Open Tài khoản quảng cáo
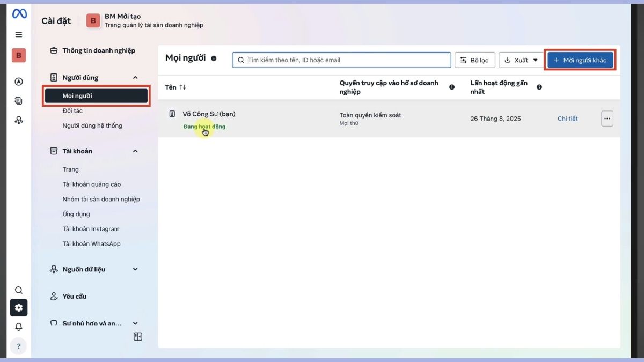Viewport: 644px width, 362px height. pyautogui.click(x=92, y=184)
